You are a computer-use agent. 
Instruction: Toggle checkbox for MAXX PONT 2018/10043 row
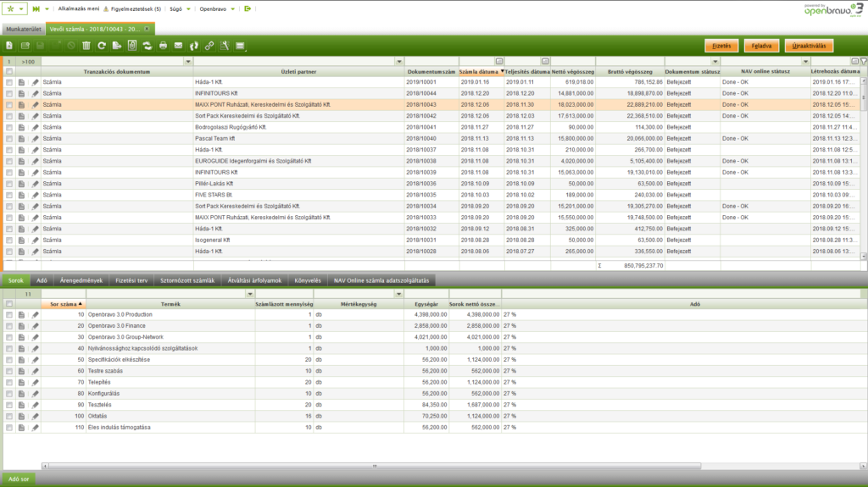tap(8, 104)
